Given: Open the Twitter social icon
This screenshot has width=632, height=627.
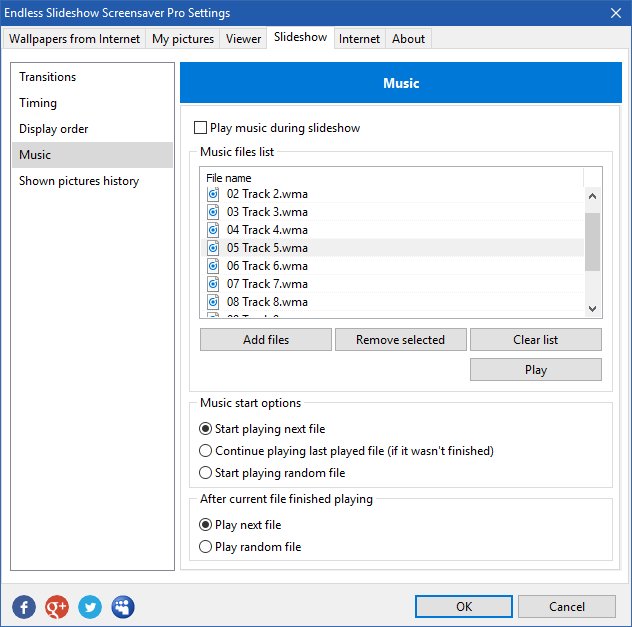Looking at the screenshot, I should 90,606.
